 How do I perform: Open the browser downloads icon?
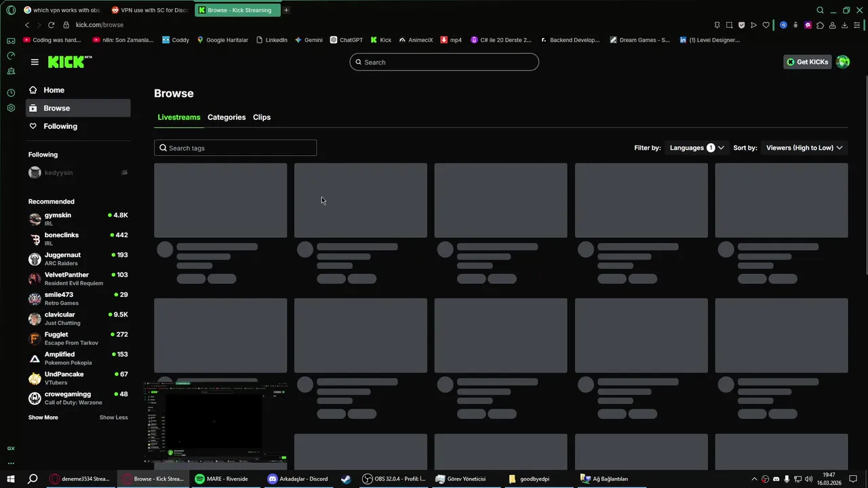(844, 25)
